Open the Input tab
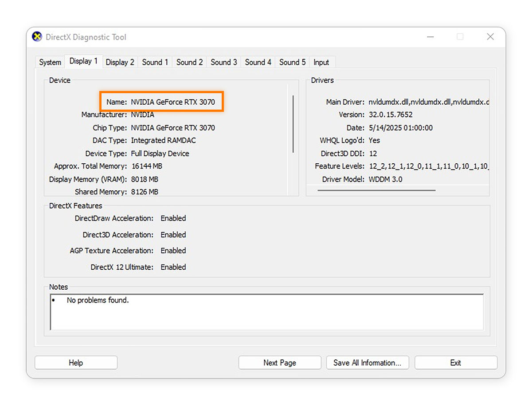This screenshot has width=532, height=406. pos(321,62)
